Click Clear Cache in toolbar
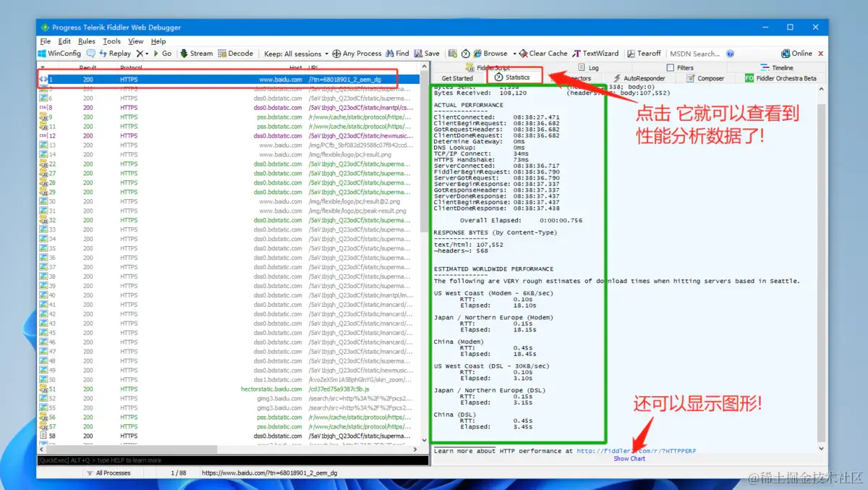The image size is (868, 490). [x=543, y=54]
